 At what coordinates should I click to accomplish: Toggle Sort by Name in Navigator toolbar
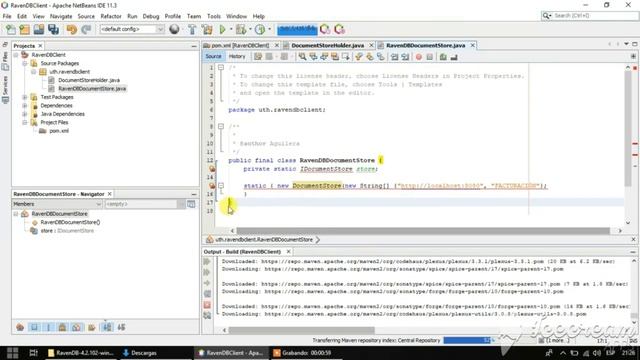point(107,327)
